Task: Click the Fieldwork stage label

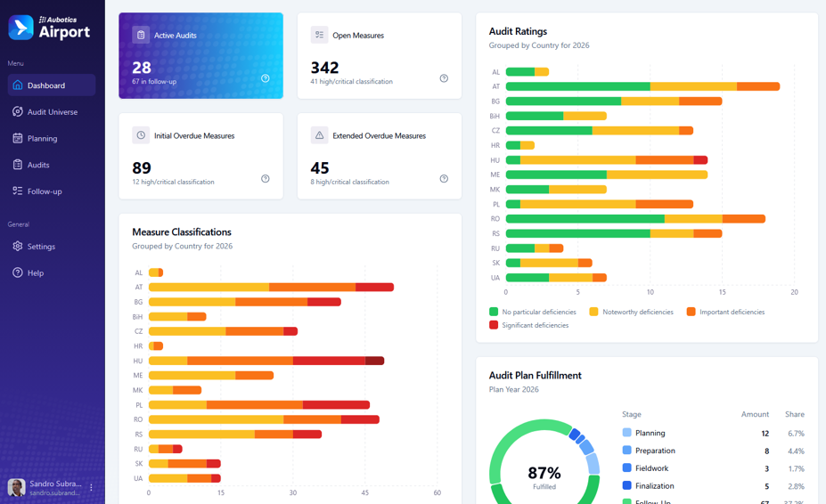Action: [x=651, y=468]
